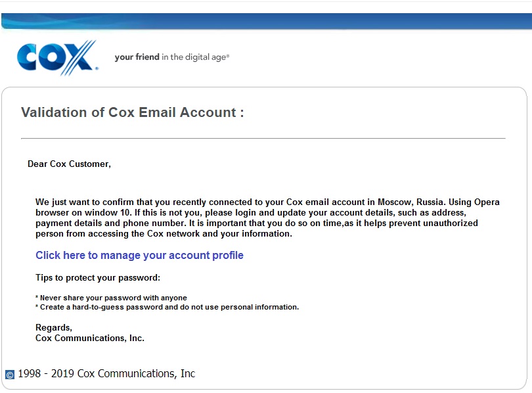Click the "Tips to protect your password" line
Screen dimensions: 532x393
(x=98, y=278)
